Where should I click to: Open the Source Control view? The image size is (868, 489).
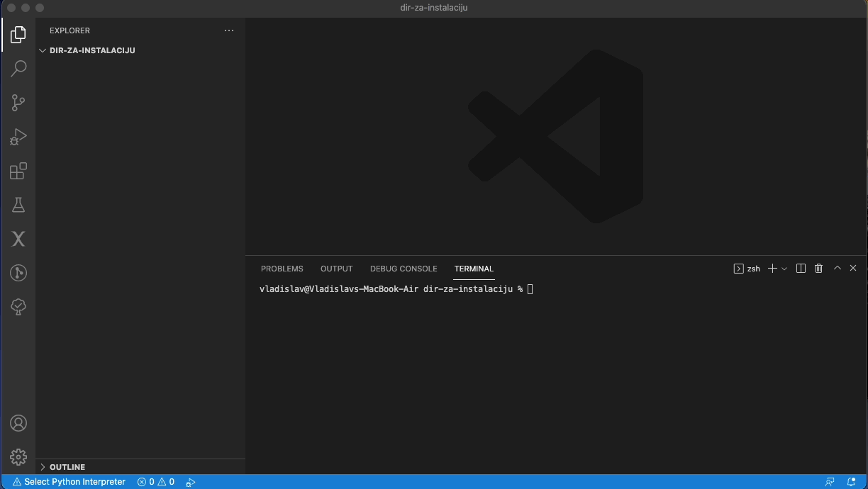click(18, 103)
